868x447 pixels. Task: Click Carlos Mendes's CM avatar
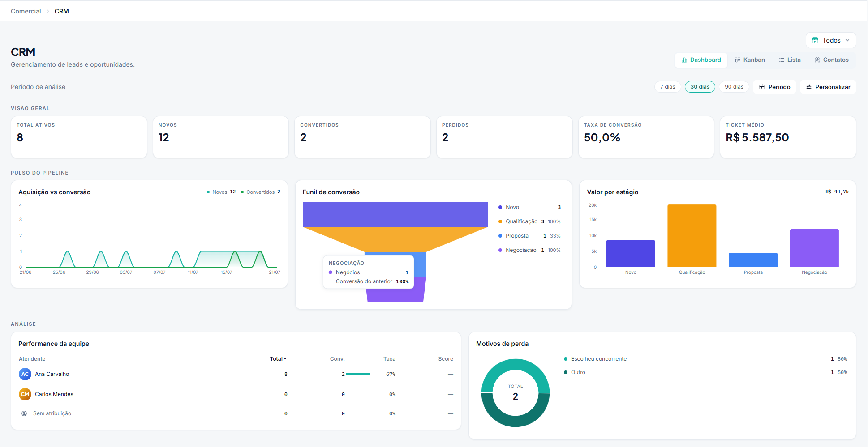pyautogui.click(x=25, y=394)
